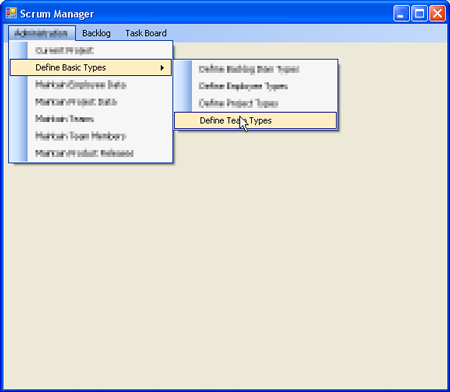Choose Maintain Teams menu entry

(91, 119)
